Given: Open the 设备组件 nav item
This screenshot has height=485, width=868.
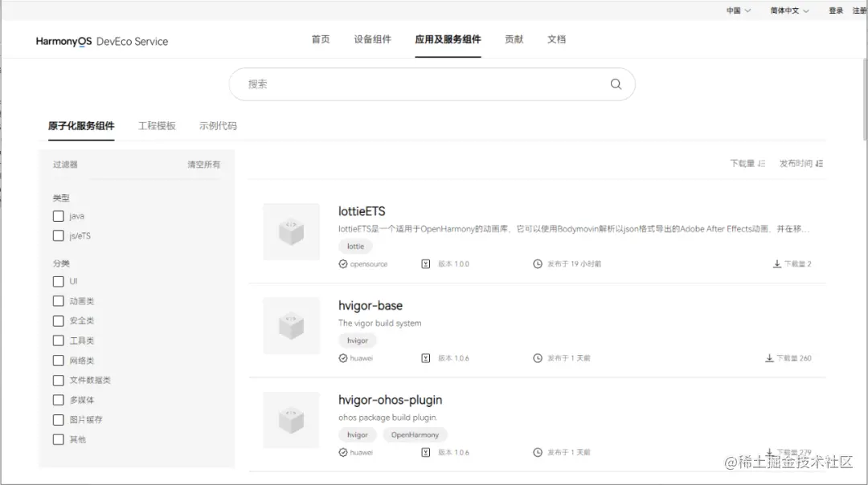Looking at the screenshot, I should coord(373,39).
